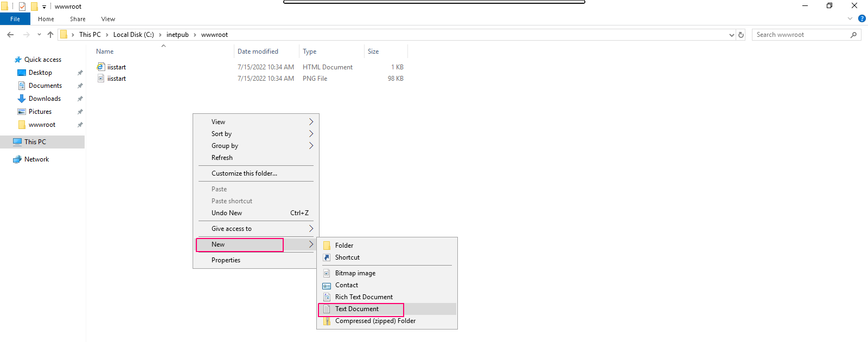Click the refresh button beside address bar
Image resolution: width=868 pixels, height=342 pixels.
pyautogui.click(x=741, y=35)
